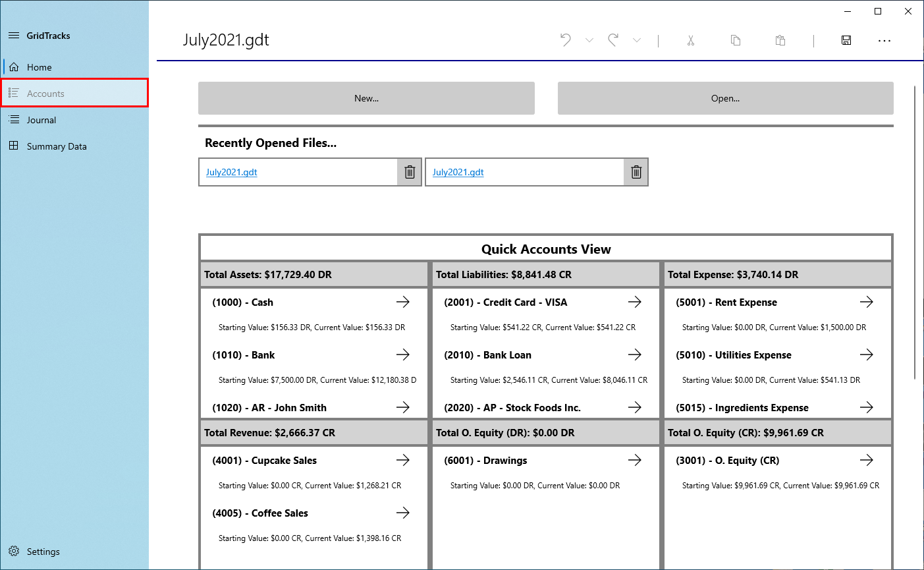Open Credit Card - VISA account arrow
This screenshot has width=924, height=570.
634,302
